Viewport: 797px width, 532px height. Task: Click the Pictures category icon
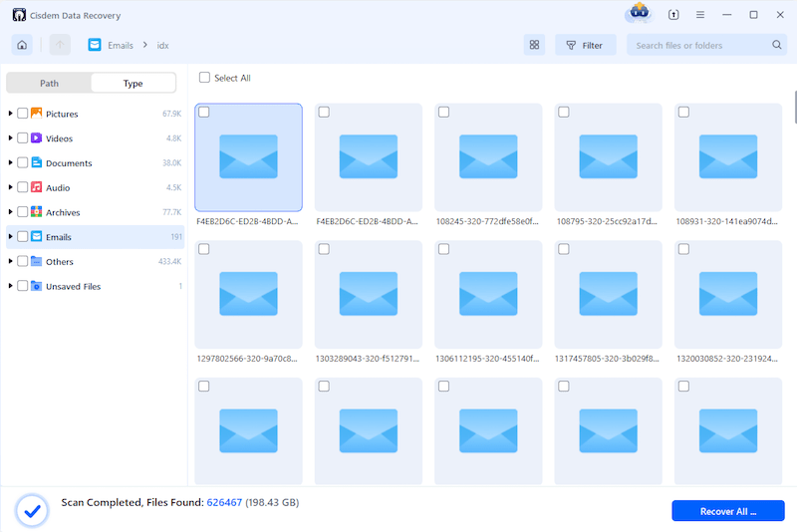[x=36, y=113]
